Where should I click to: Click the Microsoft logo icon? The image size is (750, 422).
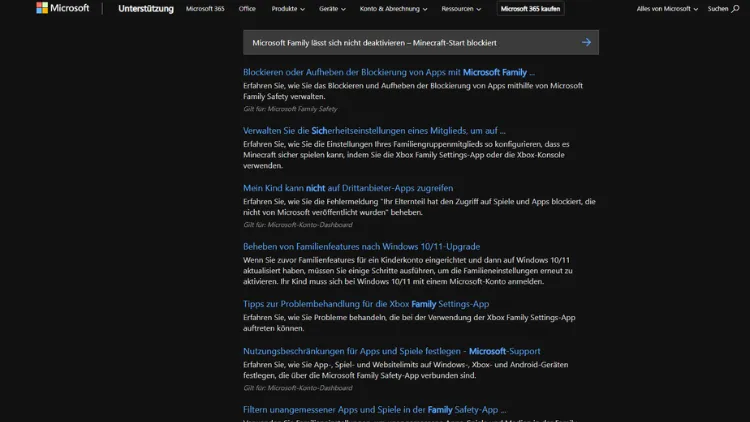coord(42,8)
